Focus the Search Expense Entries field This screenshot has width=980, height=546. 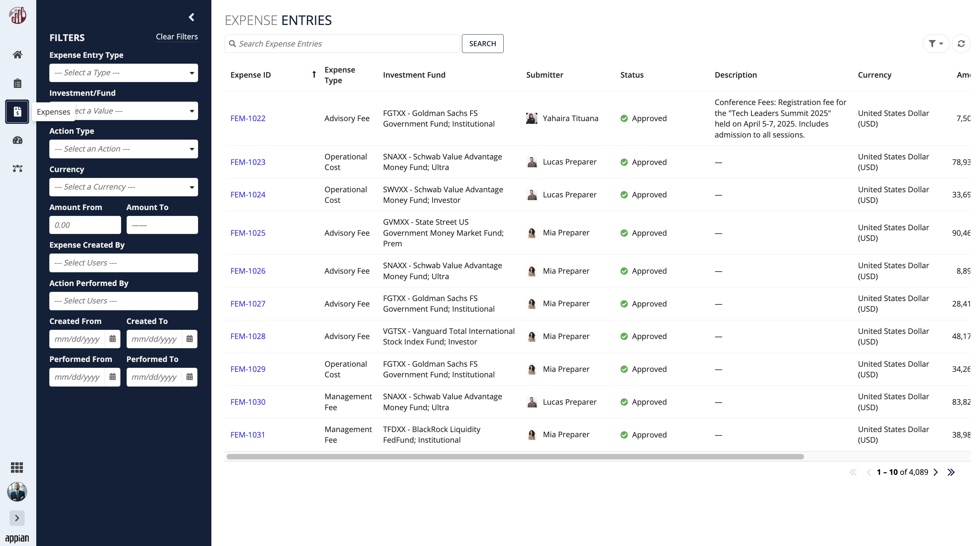click(x=342, y=44)
